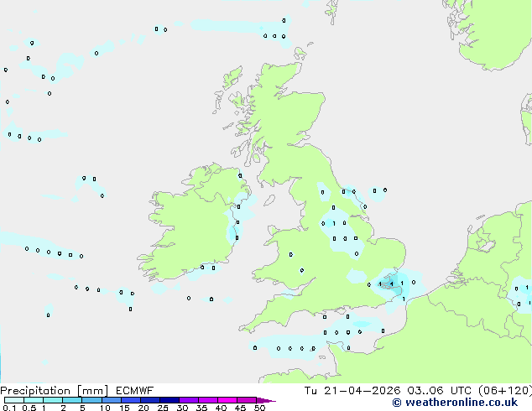This screenshot has height=411, width=532.
Task: Select the 30 to 35 purple legend swatch
Action: click(189, 400)
